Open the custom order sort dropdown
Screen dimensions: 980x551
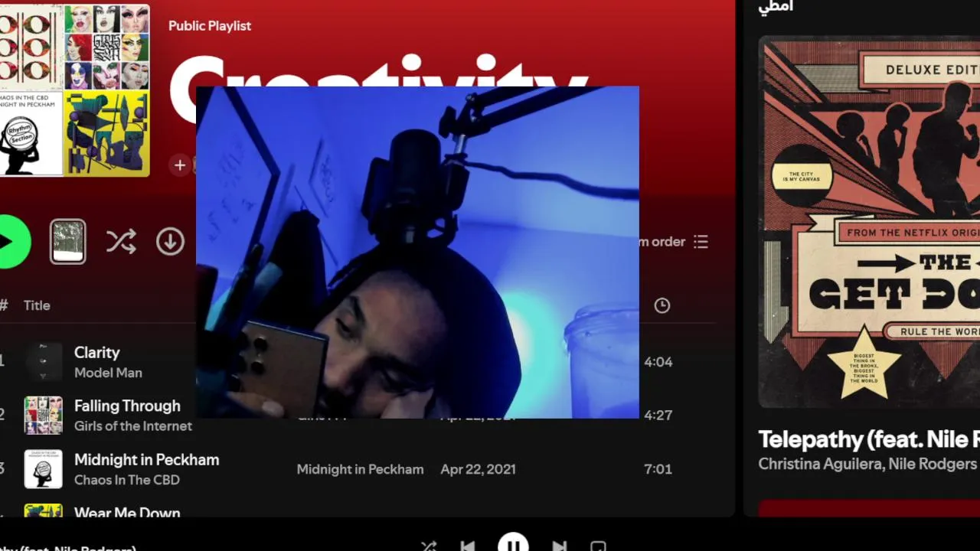click(x=674, y=242)
